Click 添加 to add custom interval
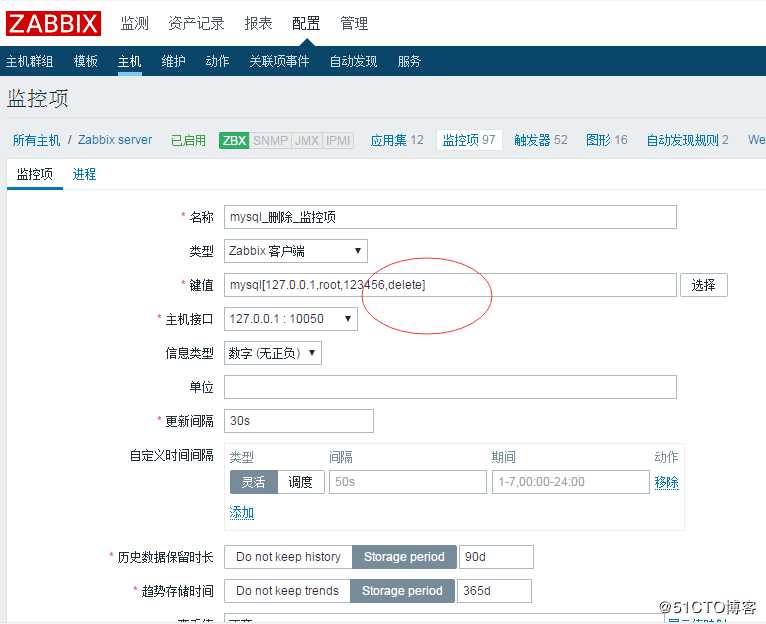The height and width of the screenshot is (624, 766). pyautogui.click(x=242, y=512)
